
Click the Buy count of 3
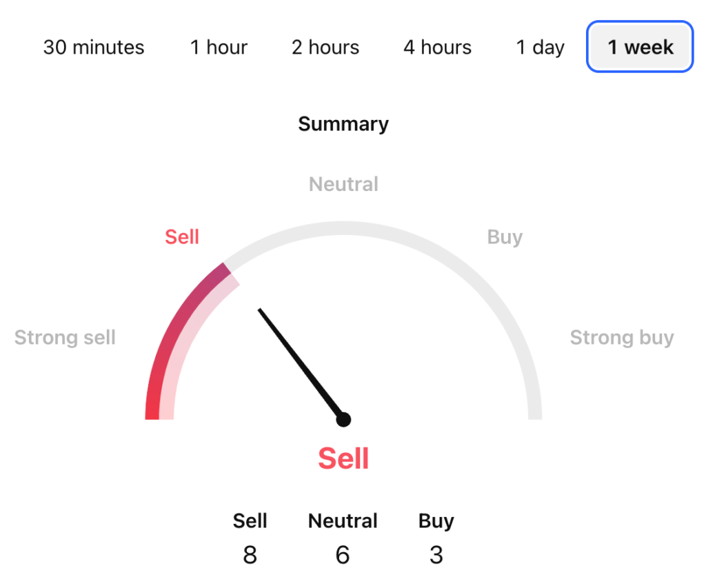(436, 554)
